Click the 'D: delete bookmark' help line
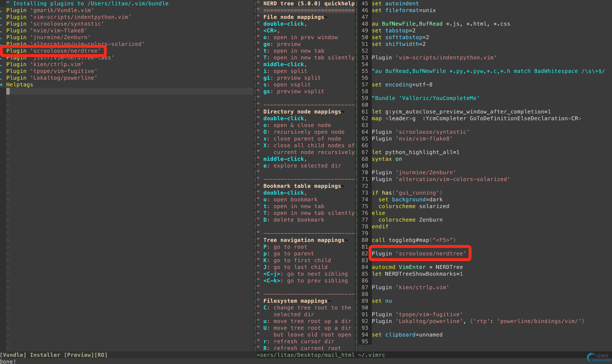Image resolution: width=612 pixels, height=364 pixels. point(294,220)
